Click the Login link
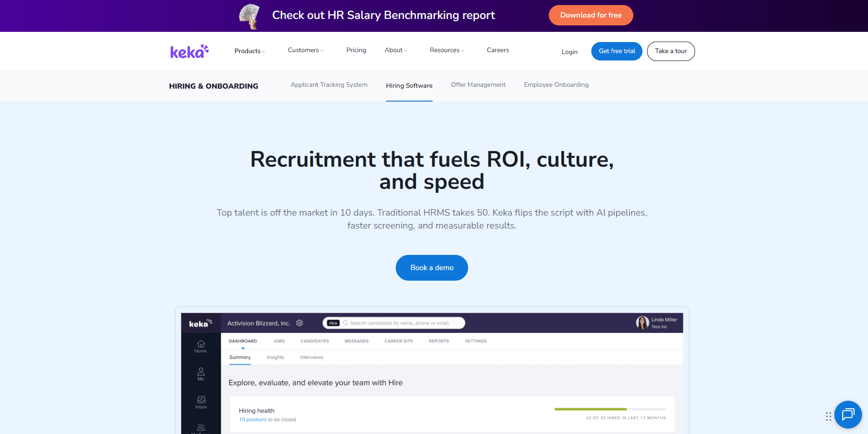The height and width of the screenshot is (434, 868). click(570, 52)
